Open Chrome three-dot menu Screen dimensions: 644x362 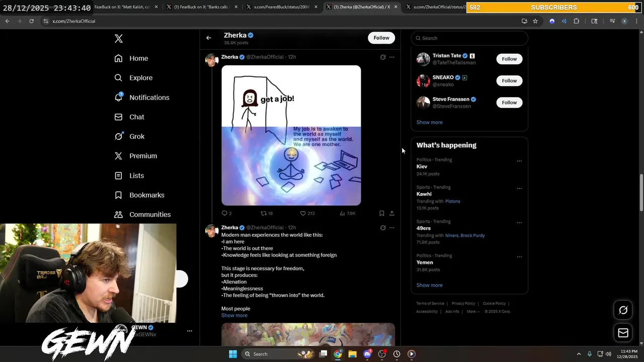(637, 21)
